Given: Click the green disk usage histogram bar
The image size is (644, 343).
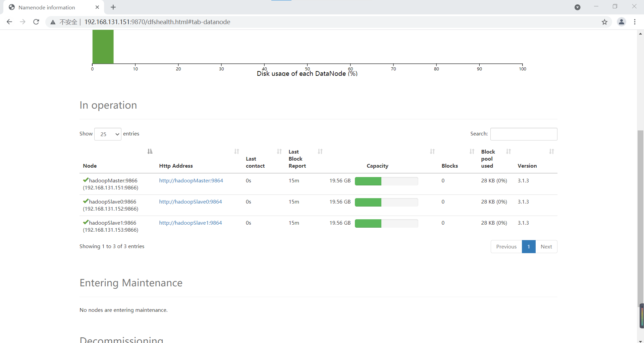Looking at the screenshot, I should coord(103,47).
